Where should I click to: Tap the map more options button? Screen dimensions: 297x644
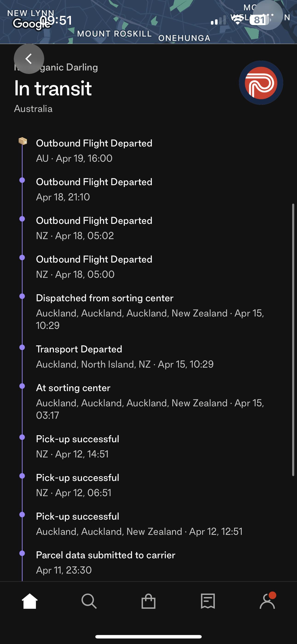point(268,15)
